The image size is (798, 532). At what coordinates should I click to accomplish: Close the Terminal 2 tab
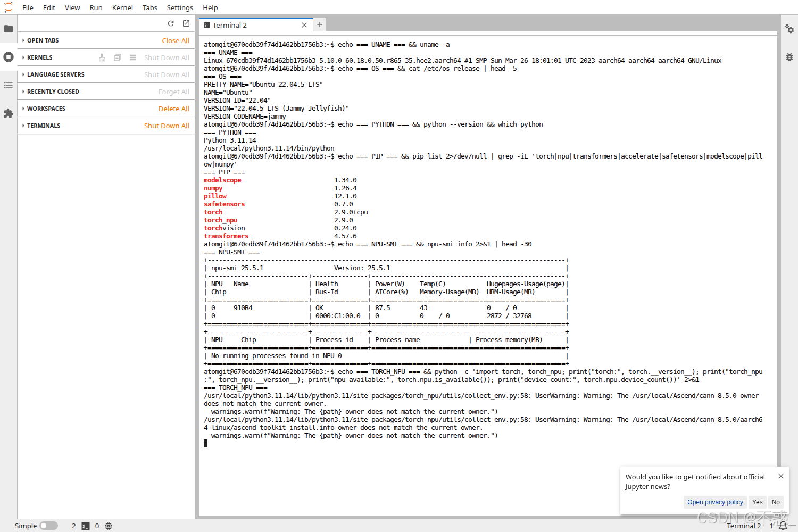[x=304, y=25]
